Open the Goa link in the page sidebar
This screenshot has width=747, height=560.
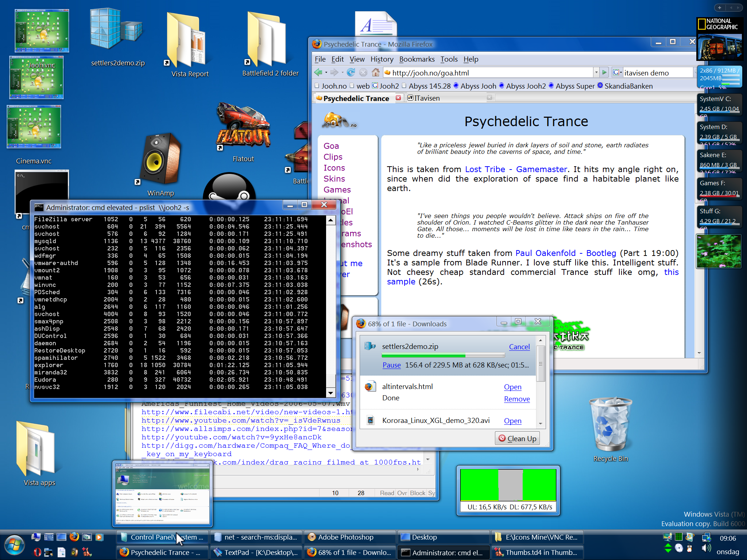click(331, 146)
